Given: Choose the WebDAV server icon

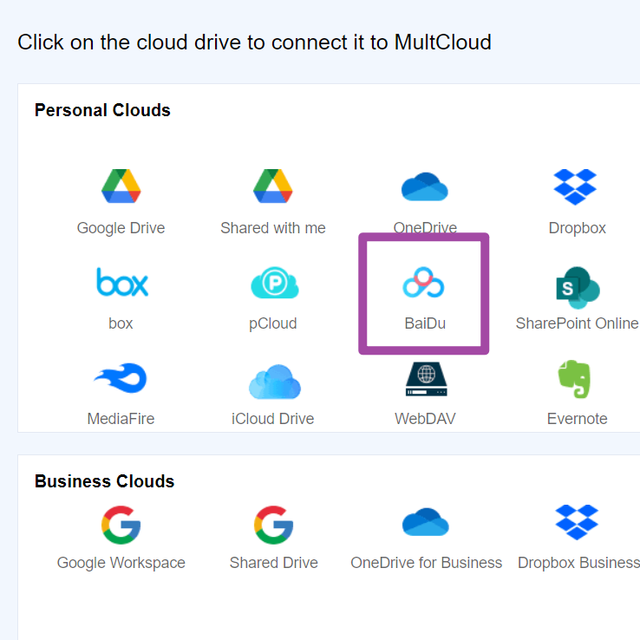Looking at the screenshot, I should point(426,379).
